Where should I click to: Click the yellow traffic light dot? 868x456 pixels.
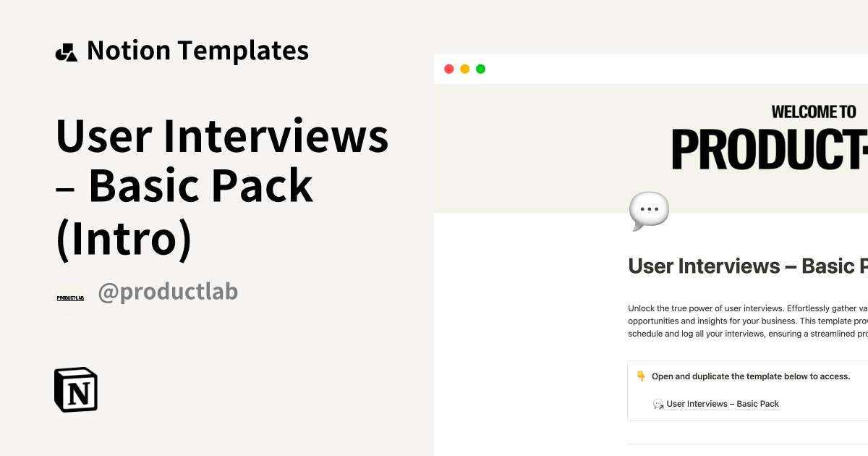point(464,68)
